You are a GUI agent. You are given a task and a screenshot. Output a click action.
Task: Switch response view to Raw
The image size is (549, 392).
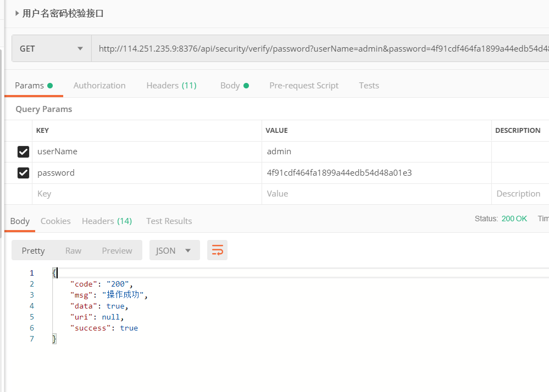click(73, 250)
